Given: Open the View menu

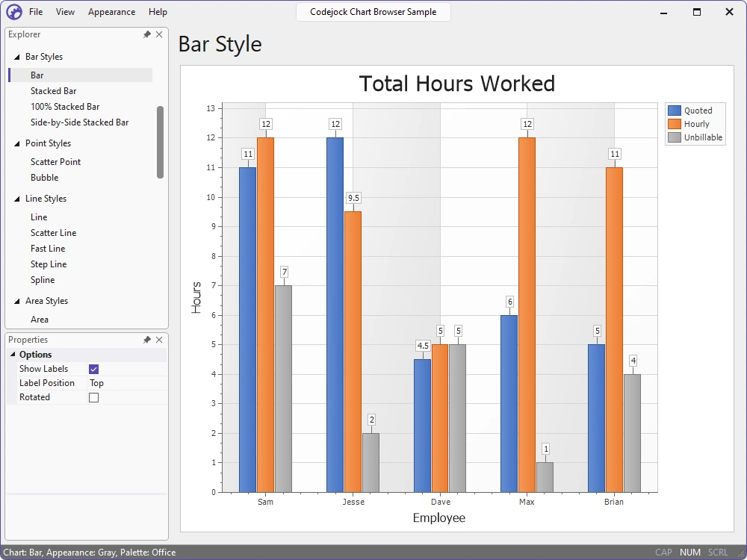Looking at the screenshot, I should tap(65, 12).
